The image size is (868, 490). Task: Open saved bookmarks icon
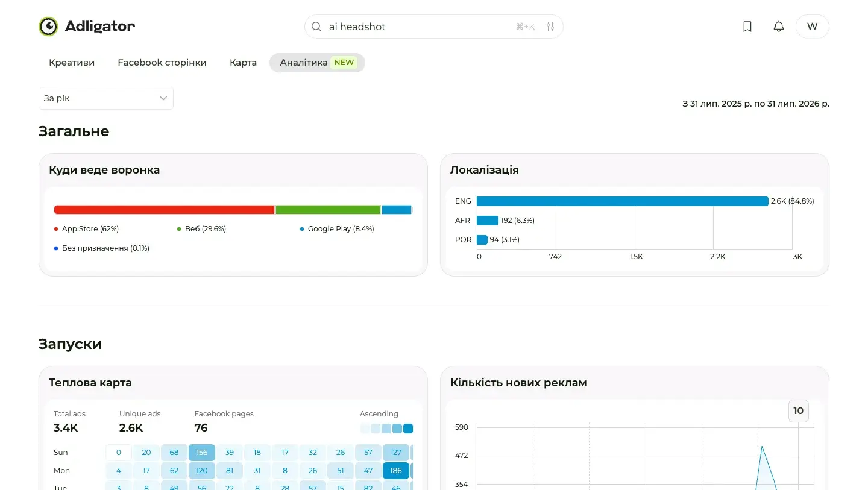click(747, 27)
